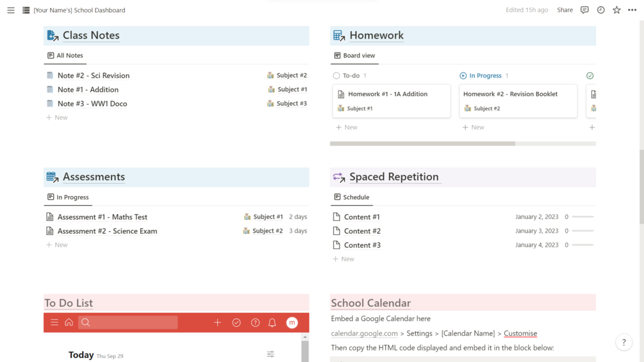Open Todoist notifications bell
The height and width of the screenshot is (362, 644).
click(272, 322)
